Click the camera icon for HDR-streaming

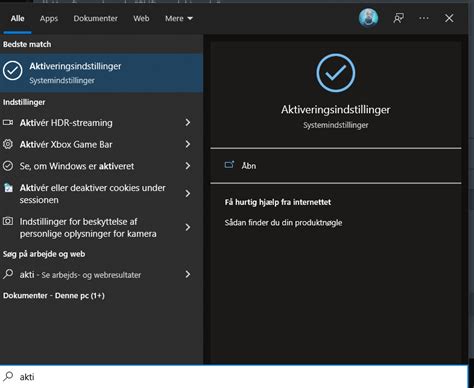pyautogui.click(x=8, y=123)
